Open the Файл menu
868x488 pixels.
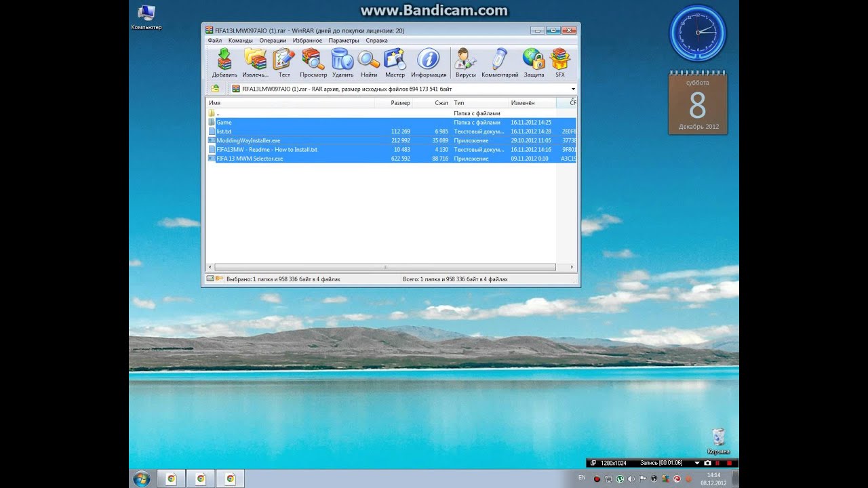pyautogui.click(x=215, y=41)
